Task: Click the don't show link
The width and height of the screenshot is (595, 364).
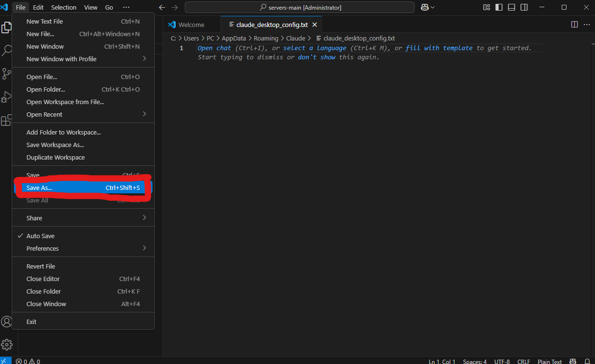Action: point(317,57)
